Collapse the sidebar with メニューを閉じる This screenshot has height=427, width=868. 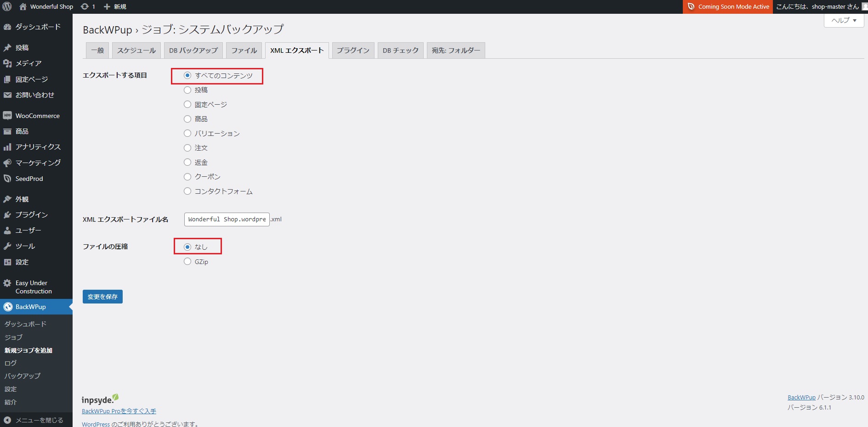(33, 420)
